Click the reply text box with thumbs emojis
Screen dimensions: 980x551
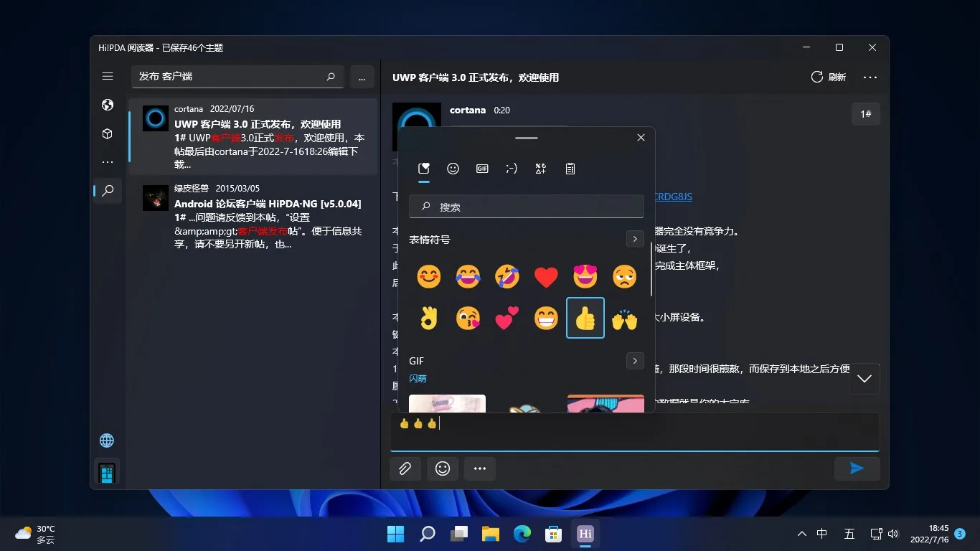[x=635, y=431]
